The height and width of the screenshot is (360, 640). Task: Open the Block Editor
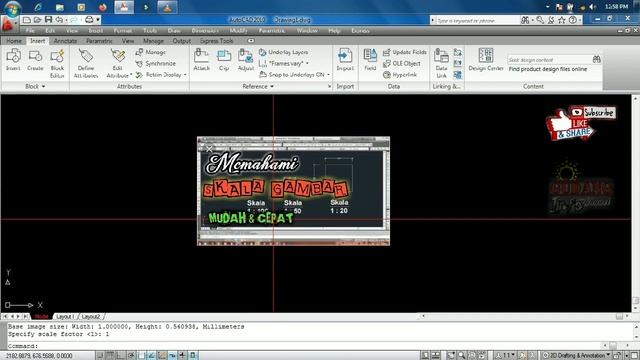click(57, 63)
